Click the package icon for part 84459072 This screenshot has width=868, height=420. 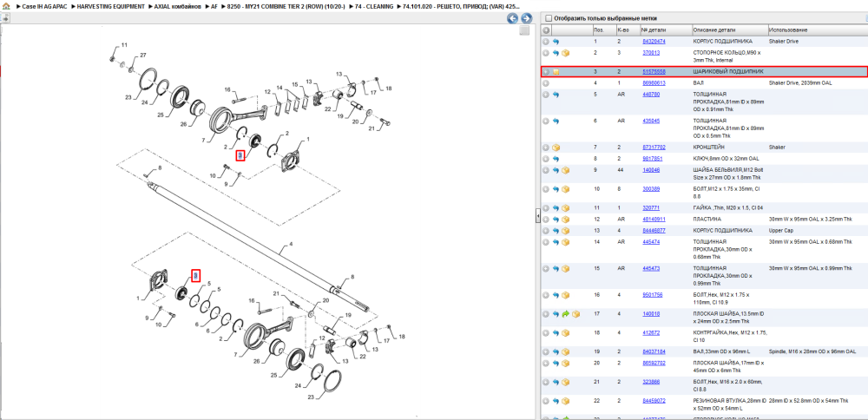[566, 401]
